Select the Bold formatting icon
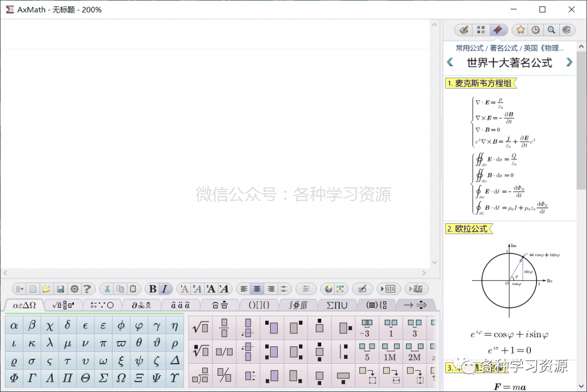Screen dimensions: 587x392 click(154, 288)
